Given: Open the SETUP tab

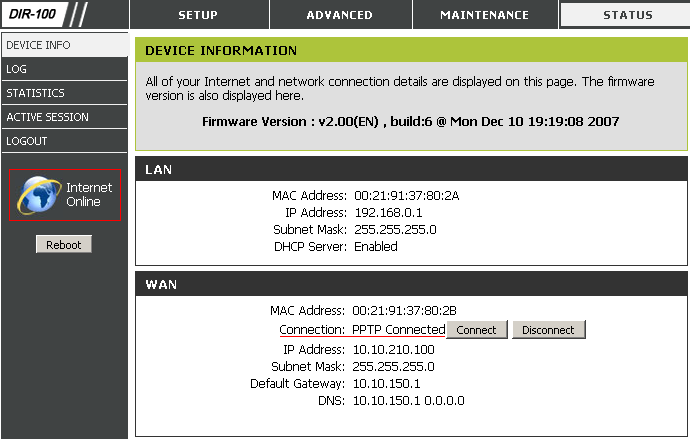Looking at the screenshot, I should tap(199, 15).
